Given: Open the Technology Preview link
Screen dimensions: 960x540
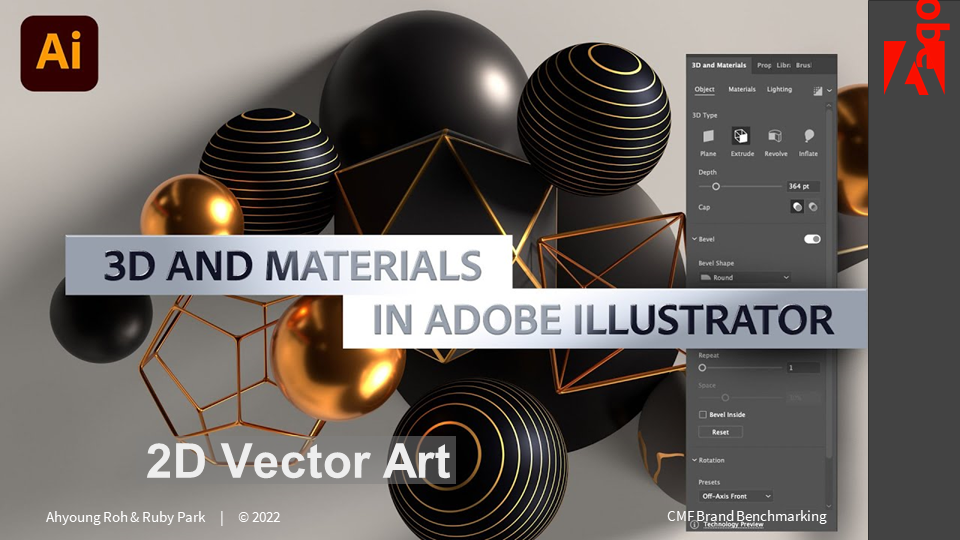Looking at the screenshot, I should [733, 525].
